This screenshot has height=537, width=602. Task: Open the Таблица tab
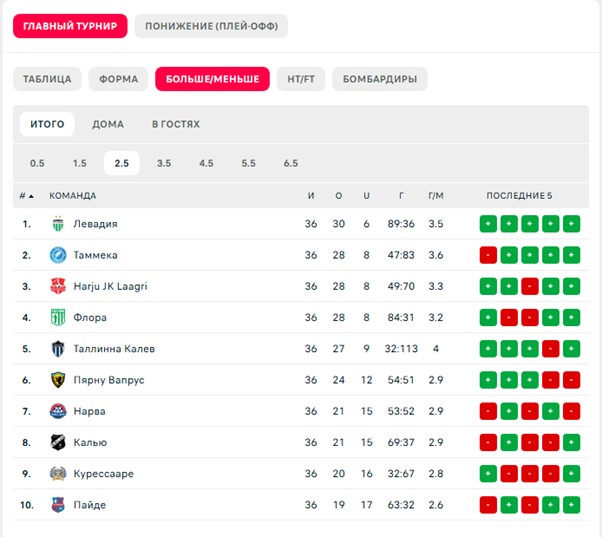pyautogui.click(x=47, y=79)
